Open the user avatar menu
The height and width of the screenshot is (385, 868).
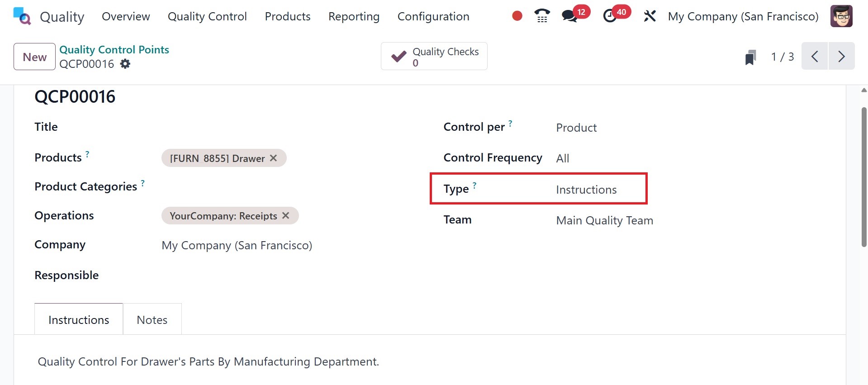841,16
